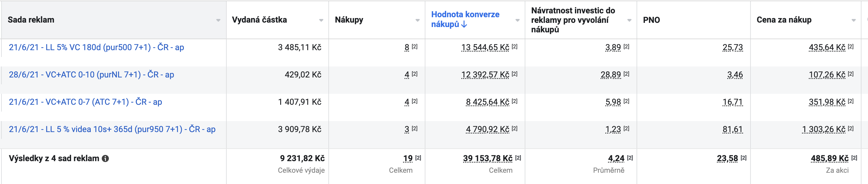Open the Sada reklam column dropdown arrow
The height and width of the screenshot is (184, 868).
[218, 20]
